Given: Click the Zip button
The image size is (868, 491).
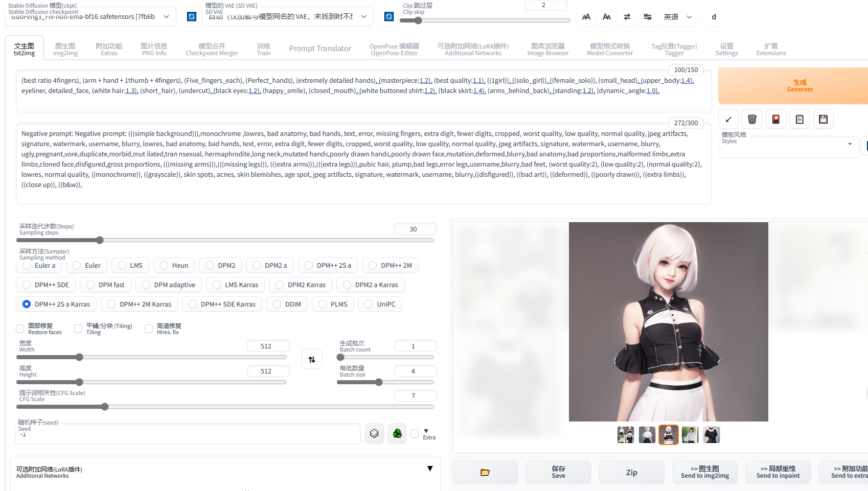Looking at the screenshot, I should tap(631, 473).
